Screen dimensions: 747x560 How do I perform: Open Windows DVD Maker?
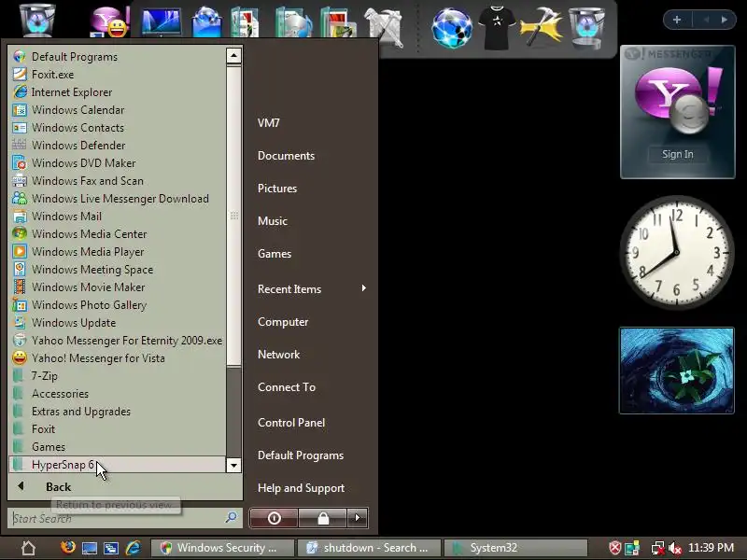tap(117, 162)
